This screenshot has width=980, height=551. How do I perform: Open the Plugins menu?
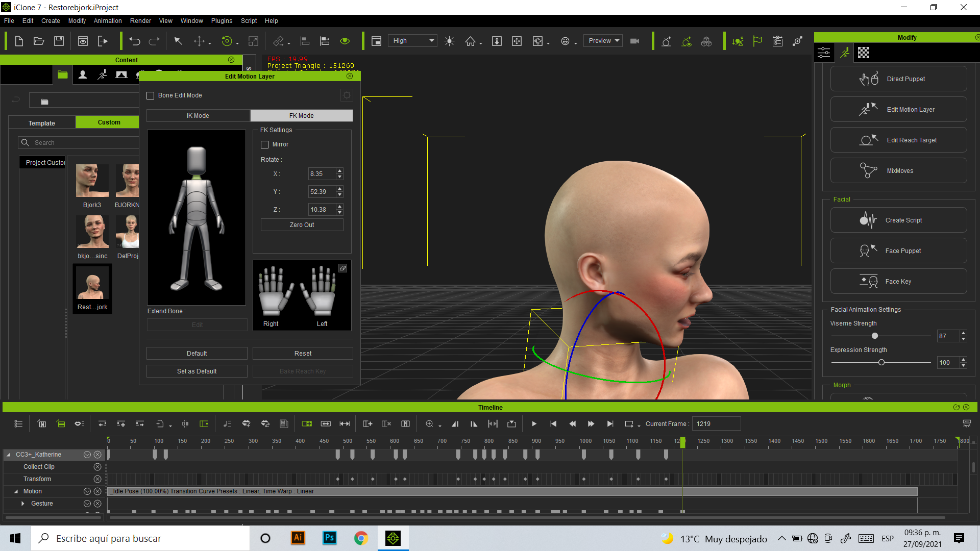222,21
